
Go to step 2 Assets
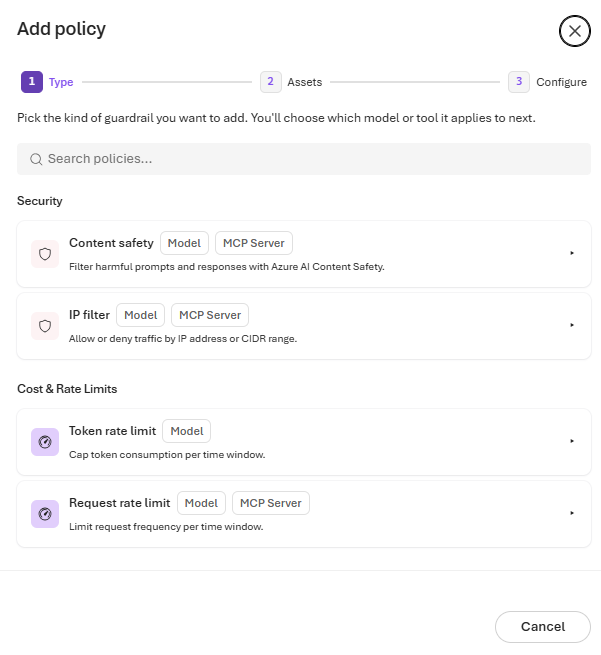[x=291, y=82]
